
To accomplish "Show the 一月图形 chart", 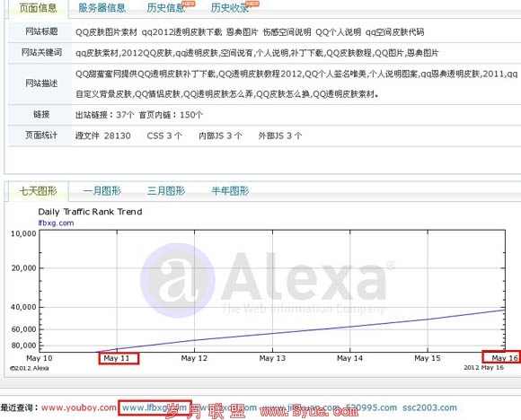I will tap(102, 191).
